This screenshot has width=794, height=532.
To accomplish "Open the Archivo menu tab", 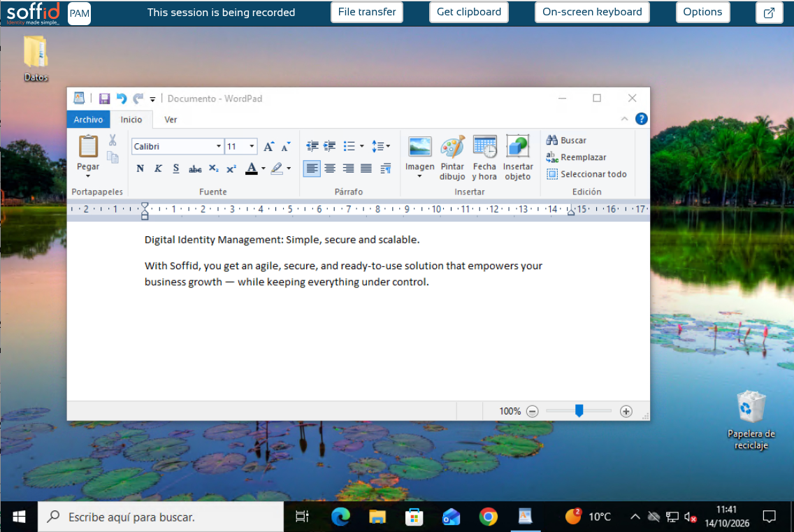I will click(88, 120).
